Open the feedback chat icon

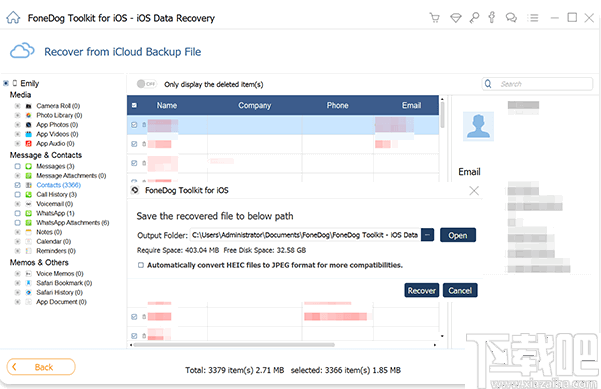pos(511,18)
